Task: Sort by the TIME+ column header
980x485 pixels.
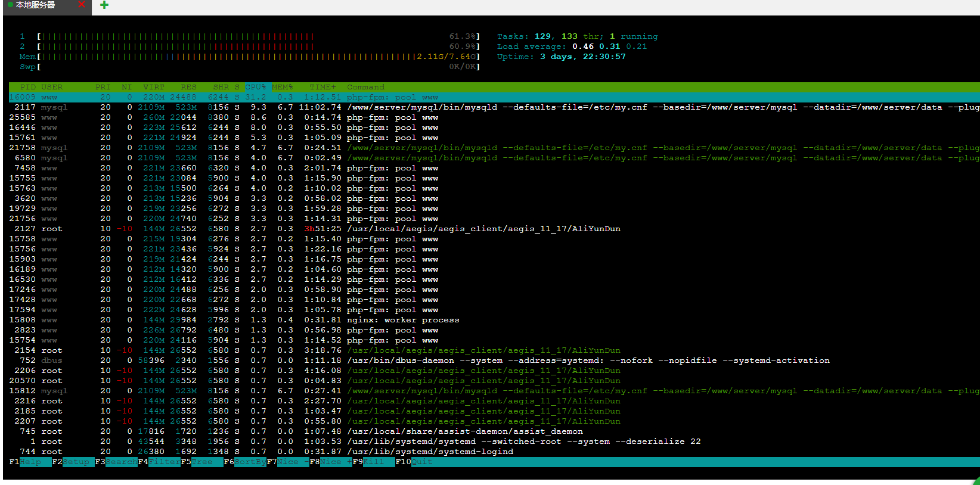Action: point(322,87)
